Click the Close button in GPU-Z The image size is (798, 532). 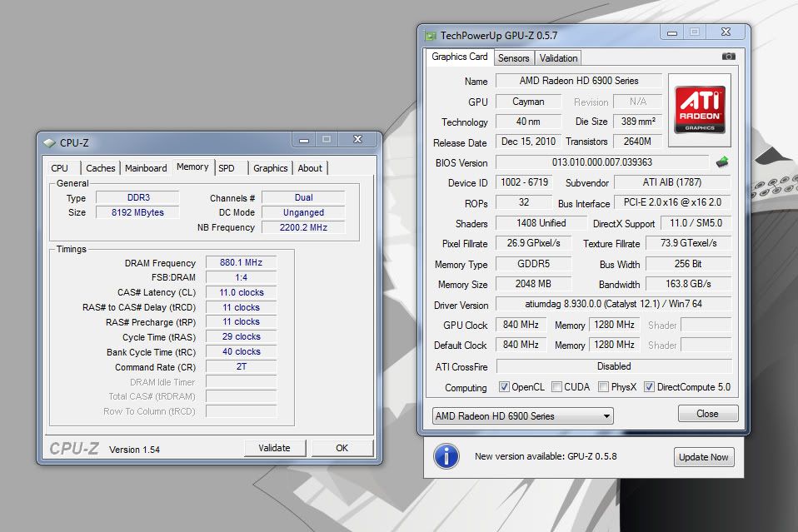707,414
